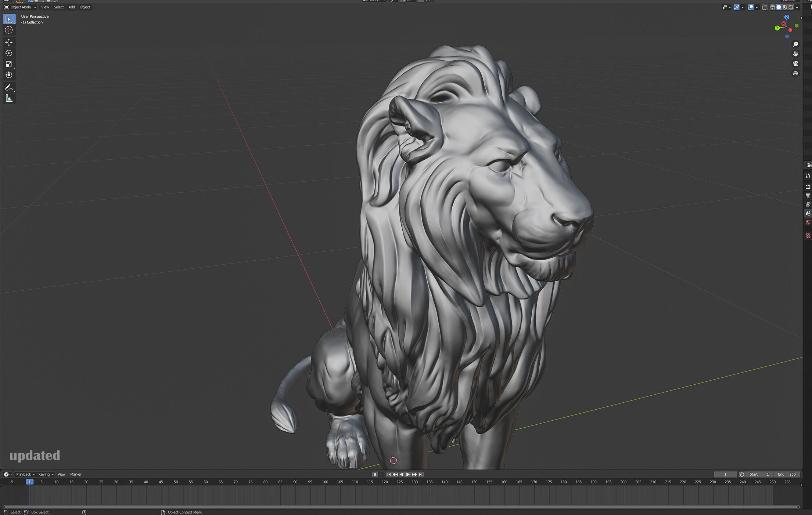This screenshot has height=515, width=812.
Task: Toggle camera view with camera icon
Action: tap(795, 64)
